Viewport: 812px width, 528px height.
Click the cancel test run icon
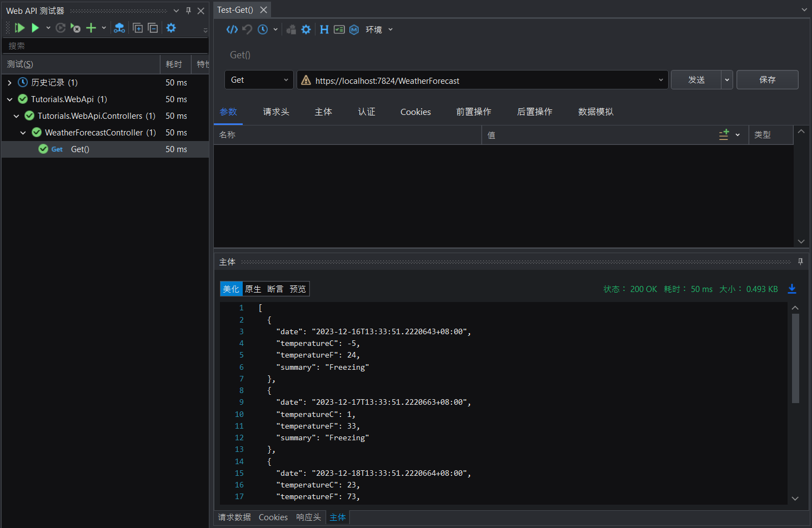point(76,28)
